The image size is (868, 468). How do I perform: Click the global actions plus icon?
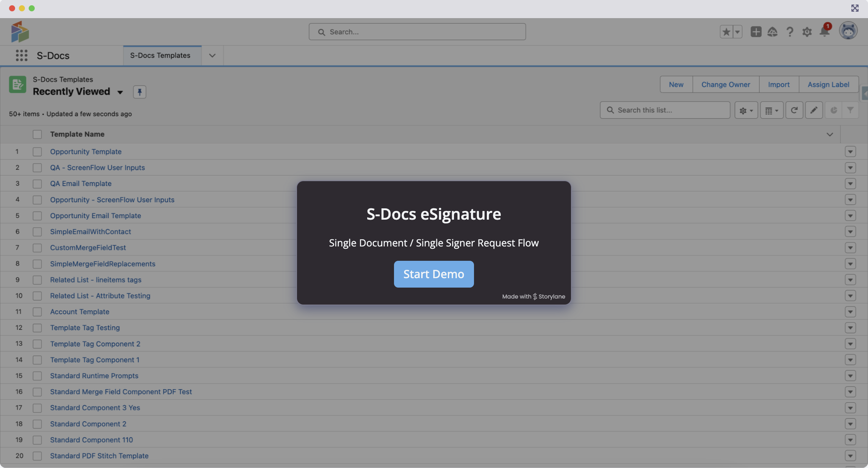[x=756, y=32]
